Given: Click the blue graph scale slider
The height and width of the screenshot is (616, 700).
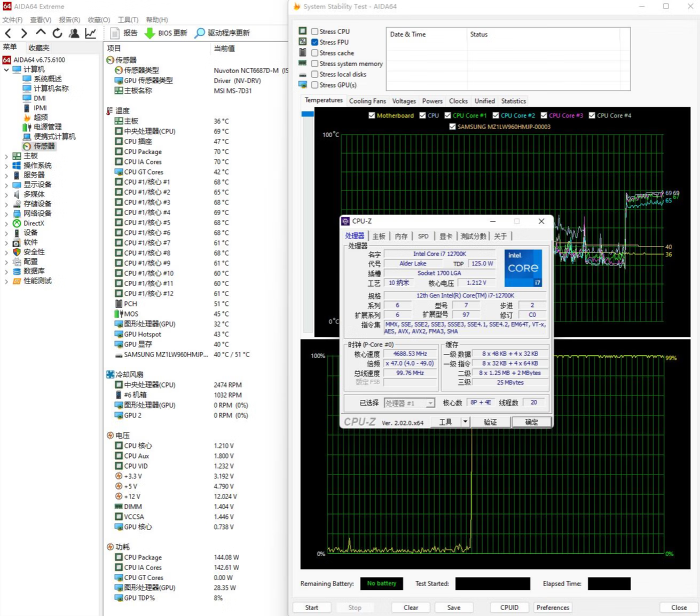Looking at the screenshot, I should (x=308, y=114).
